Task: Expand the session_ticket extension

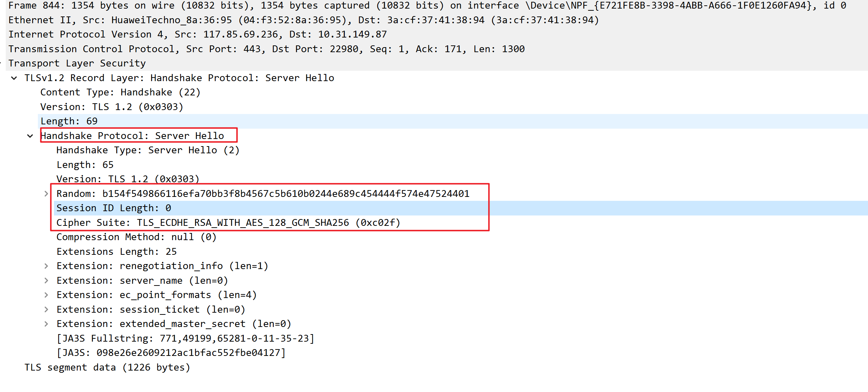Action: click(46, 309)
